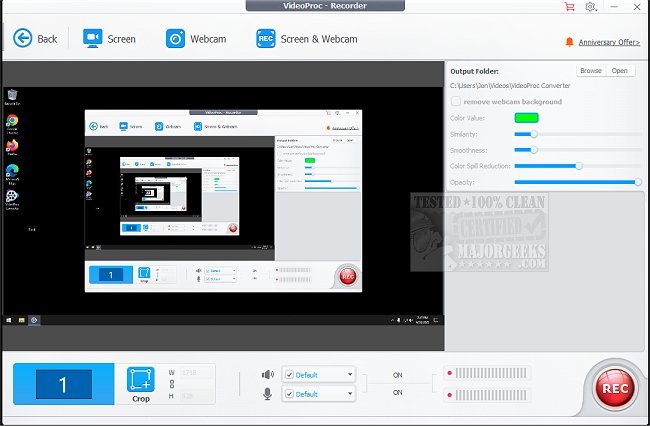Adjust the Color Spill Reduction slider
Image resolution: width=650 pixels, height=426 pixels.
click(579, 166)
